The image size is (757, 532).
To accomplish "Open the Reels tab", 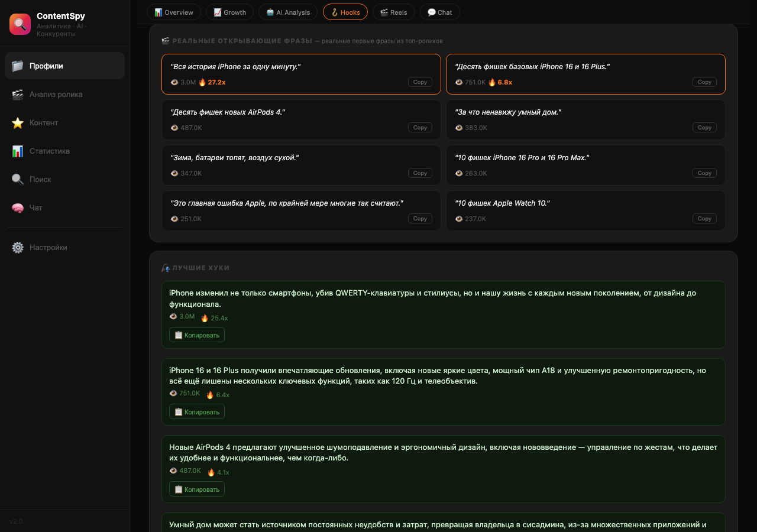I will 393,12.
